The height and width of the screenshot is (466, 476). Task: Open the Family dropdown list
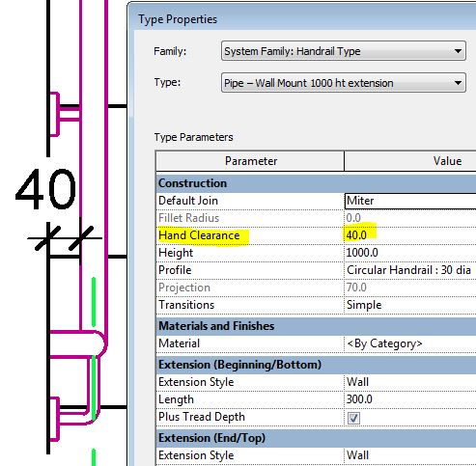pos(344,51)
